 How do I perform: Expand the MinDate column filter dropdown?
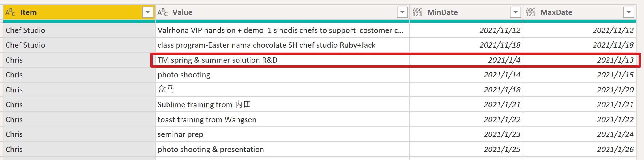click(515, 12)
